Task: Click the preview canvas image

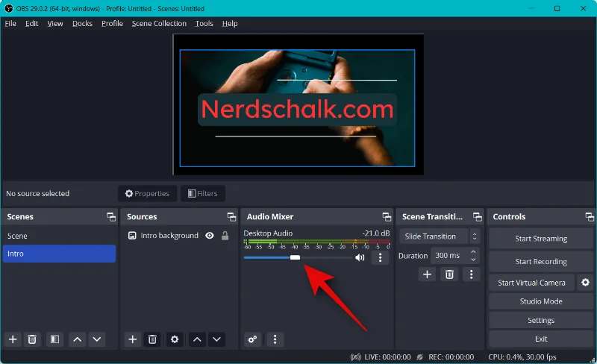Action: 297,108
